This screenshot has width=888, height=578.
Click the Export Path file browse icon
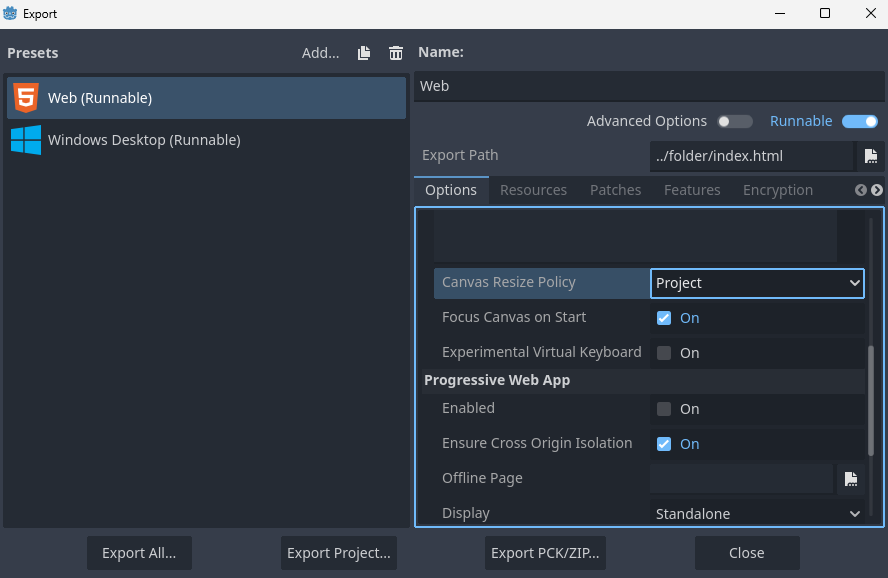[870, 156]
